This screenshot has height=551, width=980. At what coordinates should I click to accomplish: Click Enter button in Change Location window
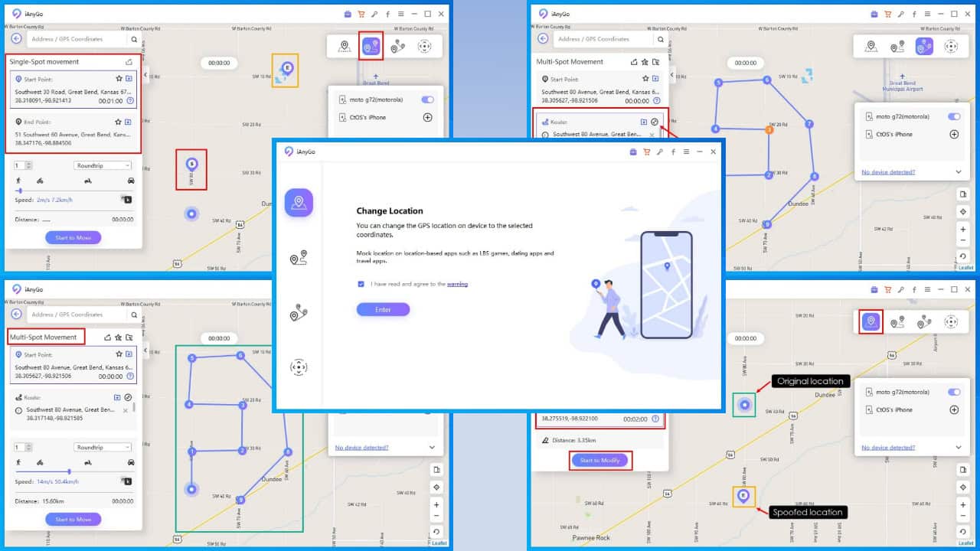pos(383,309)
